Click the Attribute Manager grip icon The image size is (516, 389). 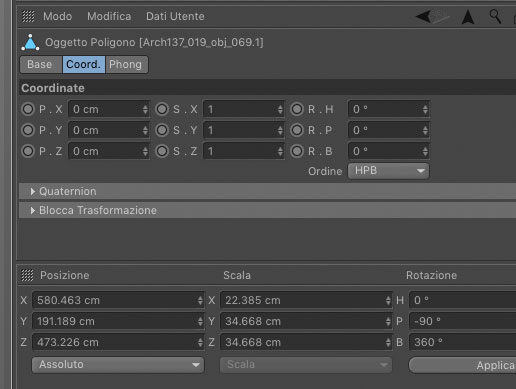pos(28,16)
